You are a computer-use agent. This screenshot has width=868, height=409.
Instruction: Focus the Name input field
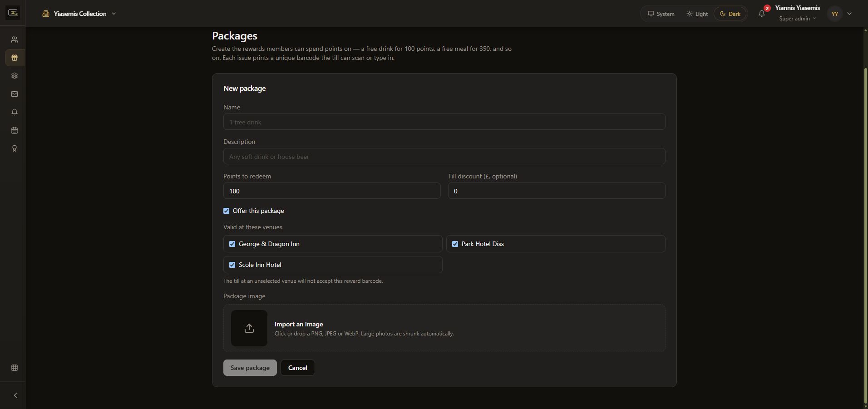click(444, 122)
